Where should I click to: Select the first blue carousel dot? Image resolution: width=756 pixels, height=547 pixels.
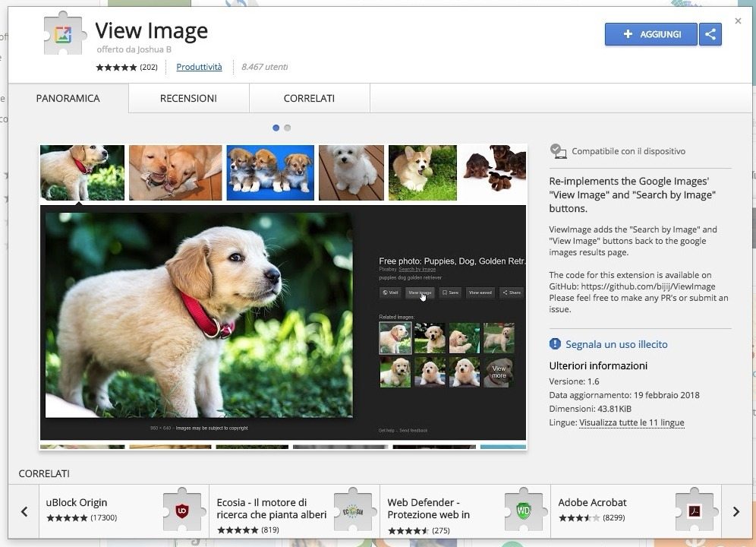(x=276, y=128)
